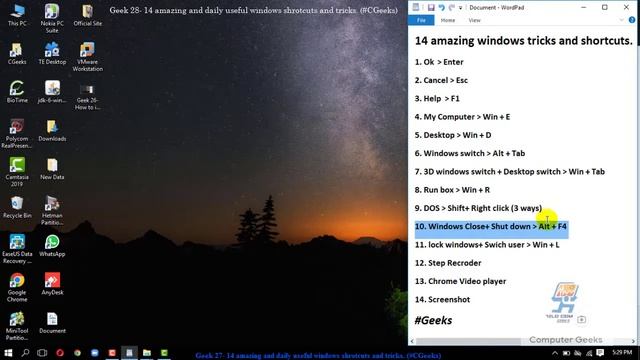The width and height of the screenshot is (640, 360).
Task: Click the Redo icon in WordPad
Action: [x=451, y=7]
